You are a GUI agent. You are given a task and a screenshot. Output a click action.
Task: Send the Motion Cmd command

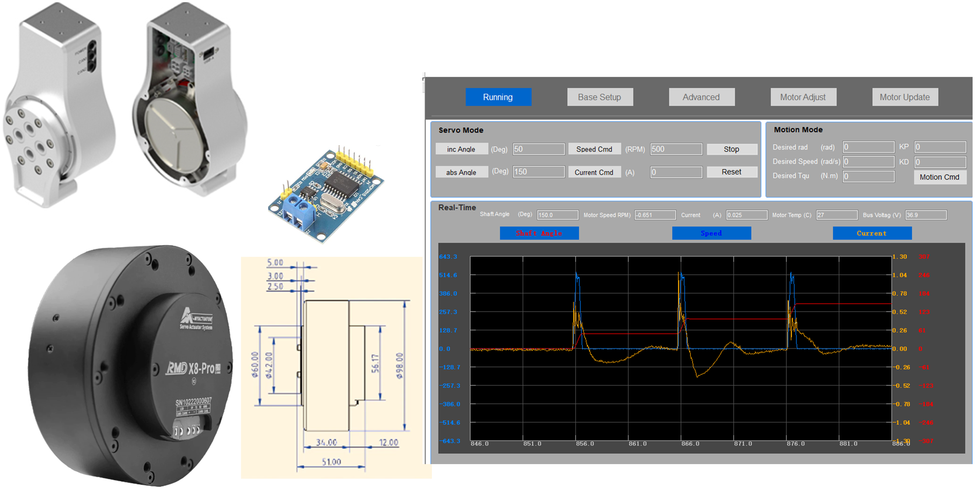[x=940, y=177]
